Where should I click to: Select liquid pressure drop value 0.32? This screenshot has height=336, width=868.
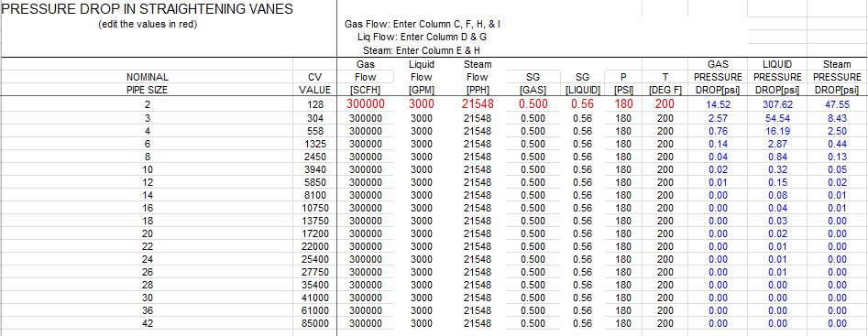pos(776,169)
